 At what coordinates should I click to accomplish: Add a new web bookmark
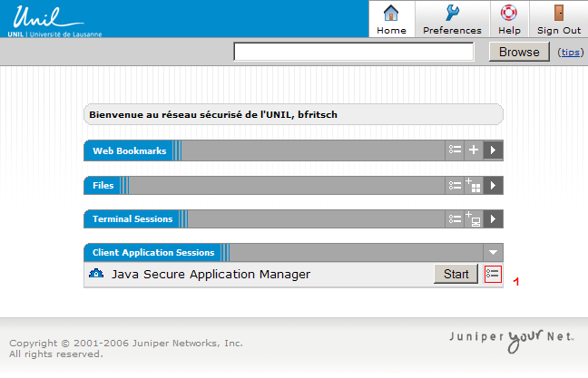[474, 150]
